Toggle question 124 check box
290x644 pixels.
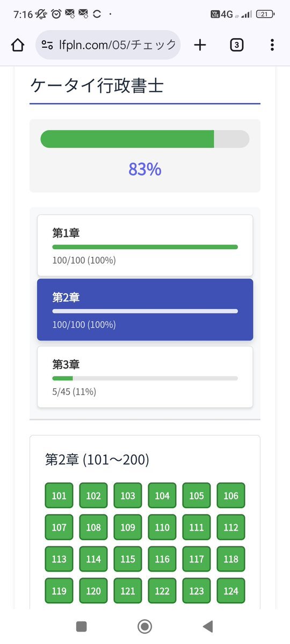[x=231, y=591]
